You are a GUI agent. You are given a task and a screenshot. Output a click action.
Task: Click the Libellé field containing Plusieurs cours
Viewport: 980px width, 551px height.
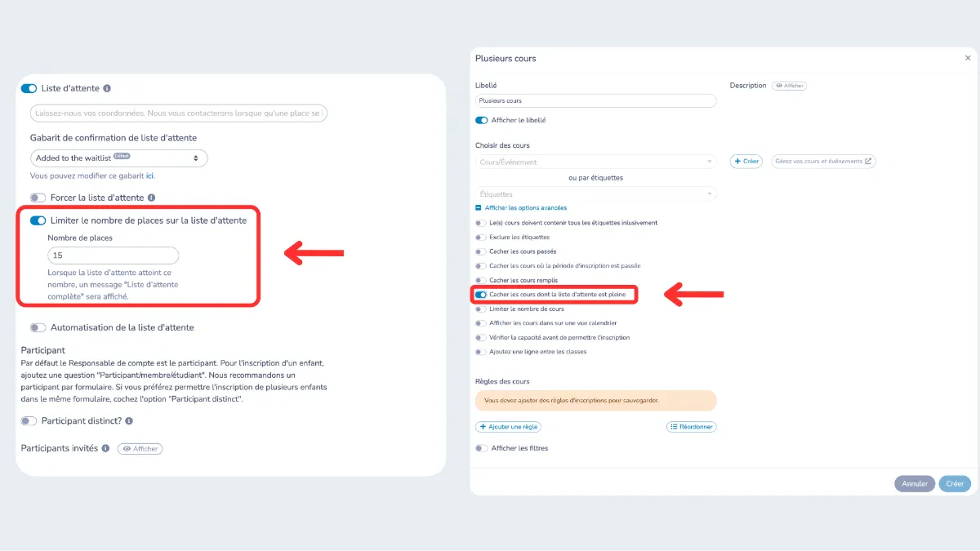point(596,100)
